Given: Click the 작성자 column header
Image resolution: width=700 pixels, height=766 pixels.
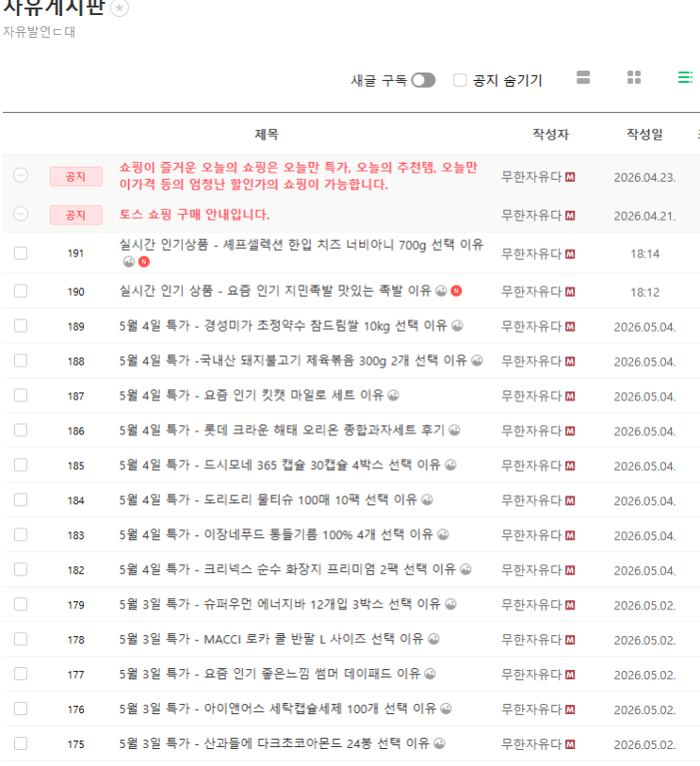Looking at the screenshot, I should pyautogui.click(x=550, y=135).
